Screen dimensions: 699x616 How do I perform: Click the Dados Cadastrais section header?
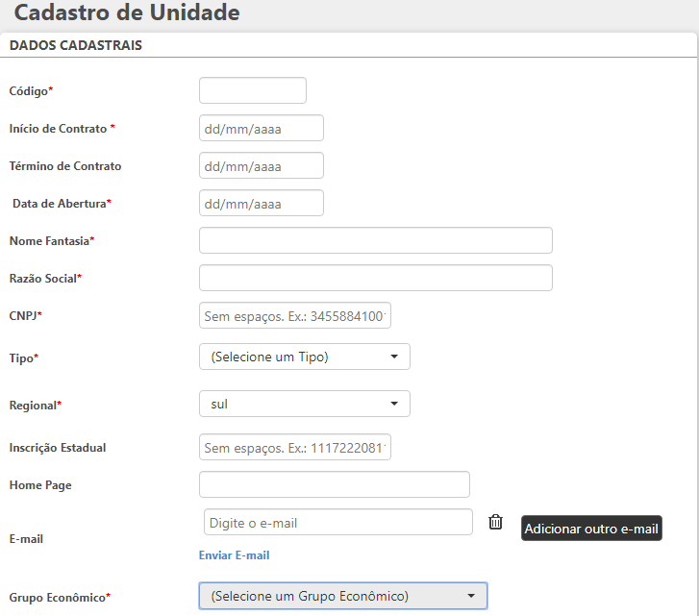(75, 45)
